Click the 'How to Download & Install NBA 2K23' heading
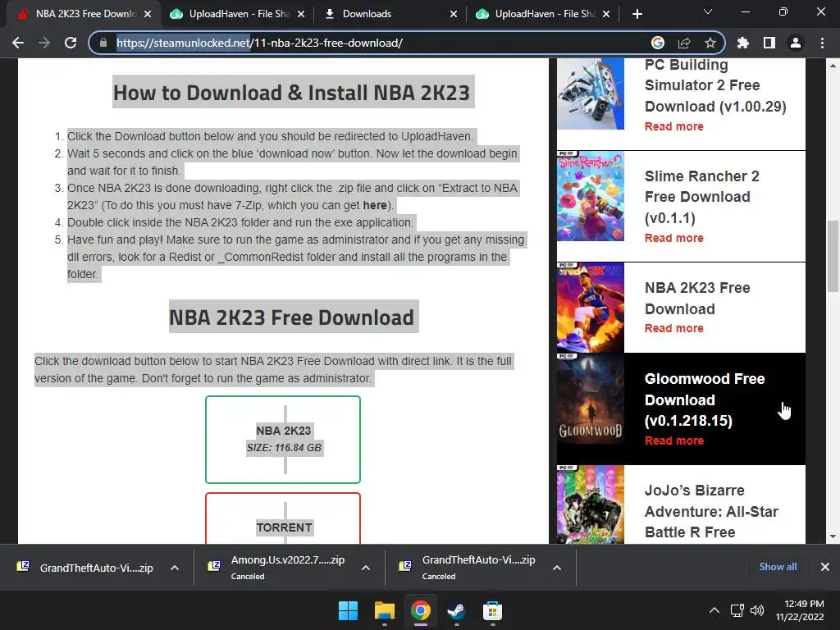 point(291,93)
